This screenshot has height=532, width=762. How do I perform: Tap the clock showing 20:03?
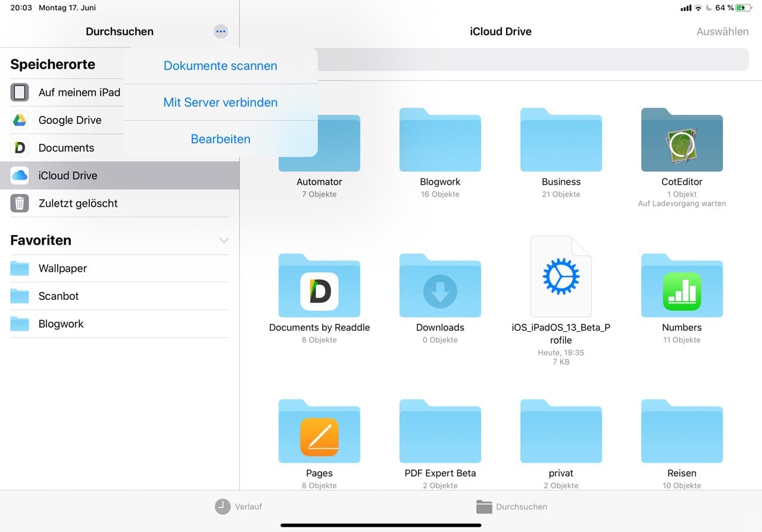coord(21,8)
